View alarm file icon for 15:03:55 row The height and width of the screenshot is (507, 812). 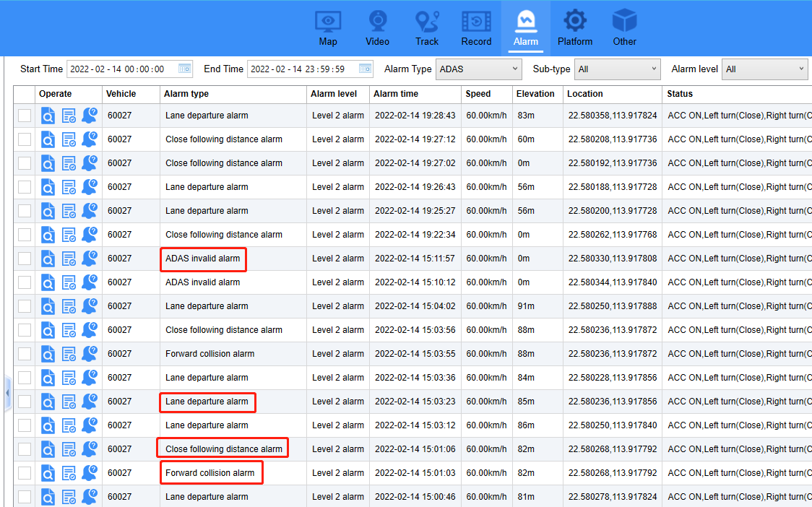pos(48,354)
